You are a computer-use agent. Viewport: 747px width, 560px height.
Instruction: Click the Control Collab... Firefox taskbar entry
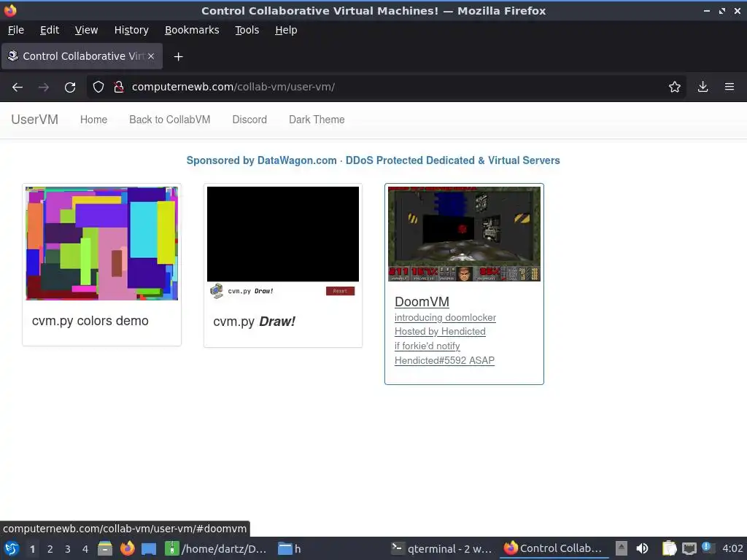(554, 548)
